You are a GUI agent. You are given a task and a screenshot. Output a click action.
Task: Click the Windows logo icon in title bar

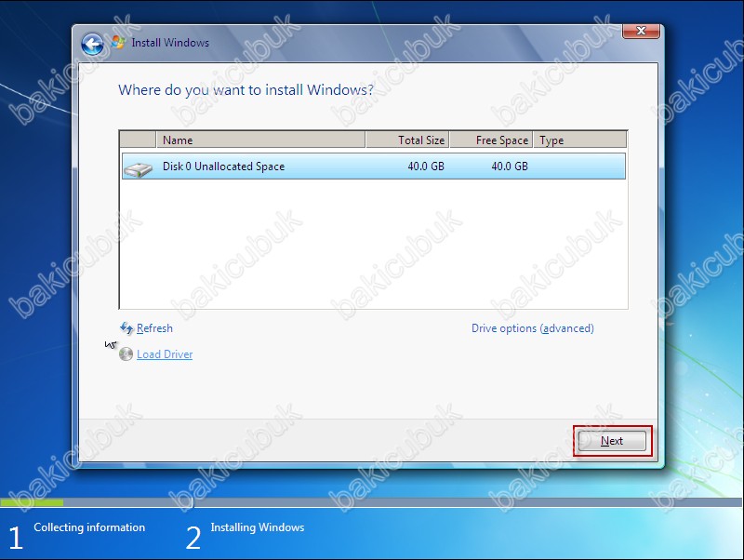pos(118,42)
